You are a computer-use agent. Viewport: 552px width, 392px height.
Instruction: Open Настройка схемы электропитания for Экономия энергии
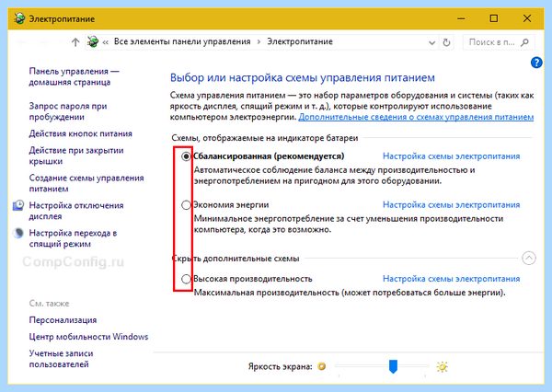tap(452, 204)
